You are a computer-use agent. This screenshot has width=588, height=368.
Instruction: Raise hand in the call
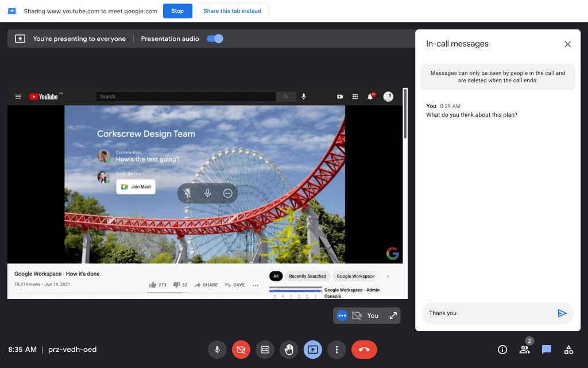pos(289,350)
